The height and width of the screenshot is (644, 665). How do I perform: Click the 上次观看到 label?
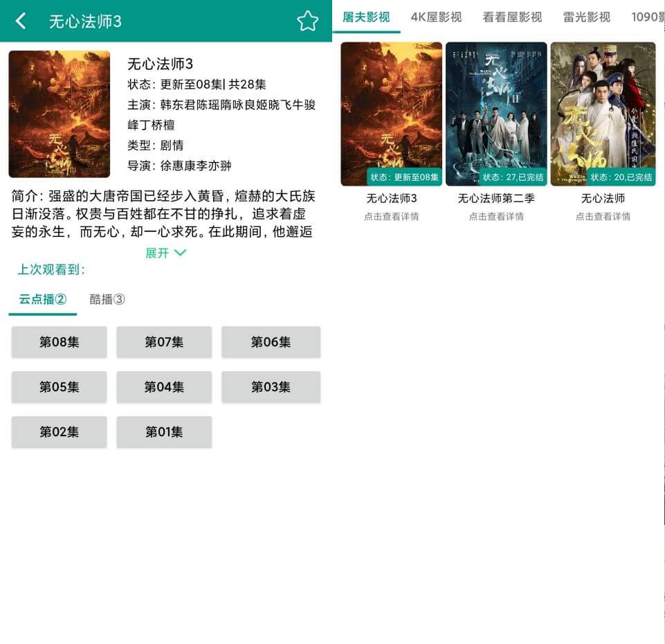coord(51,269)
